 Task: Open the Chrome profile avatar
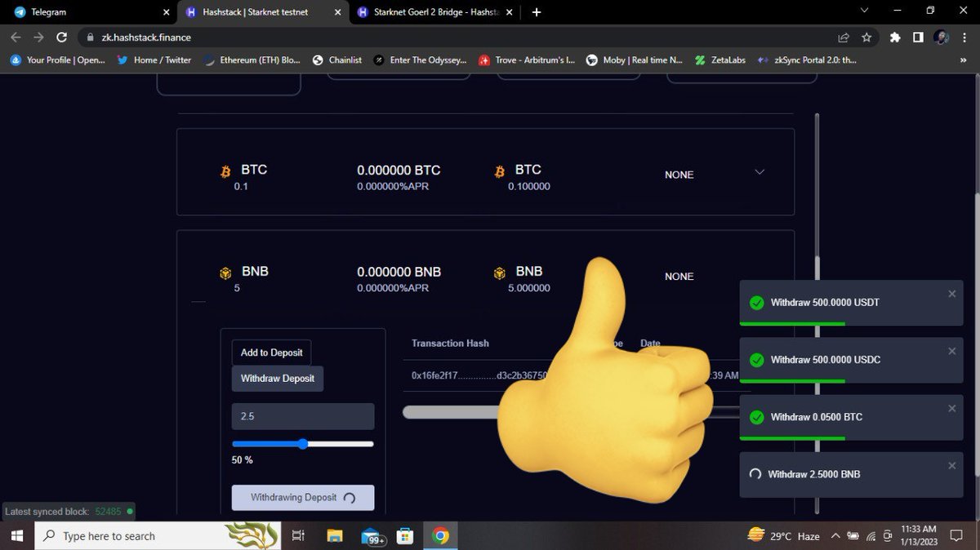941,38
